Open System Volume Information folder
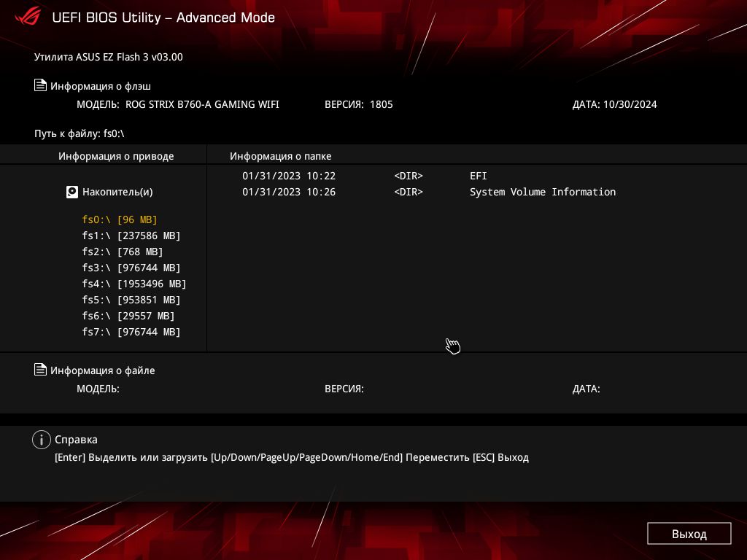The image size is (747, 560). [543, 192]
